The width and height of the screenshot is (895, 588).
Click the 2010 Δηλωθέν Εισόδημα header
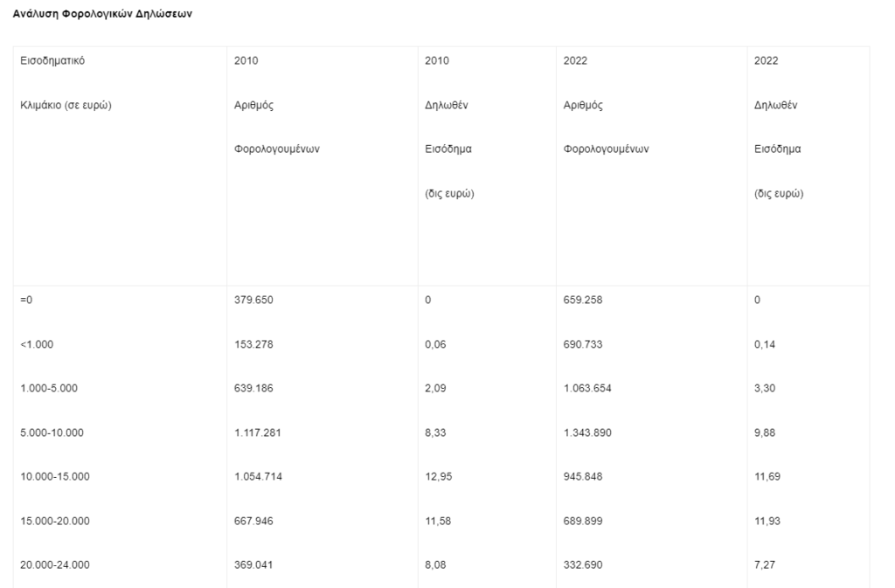pos(487,166)
